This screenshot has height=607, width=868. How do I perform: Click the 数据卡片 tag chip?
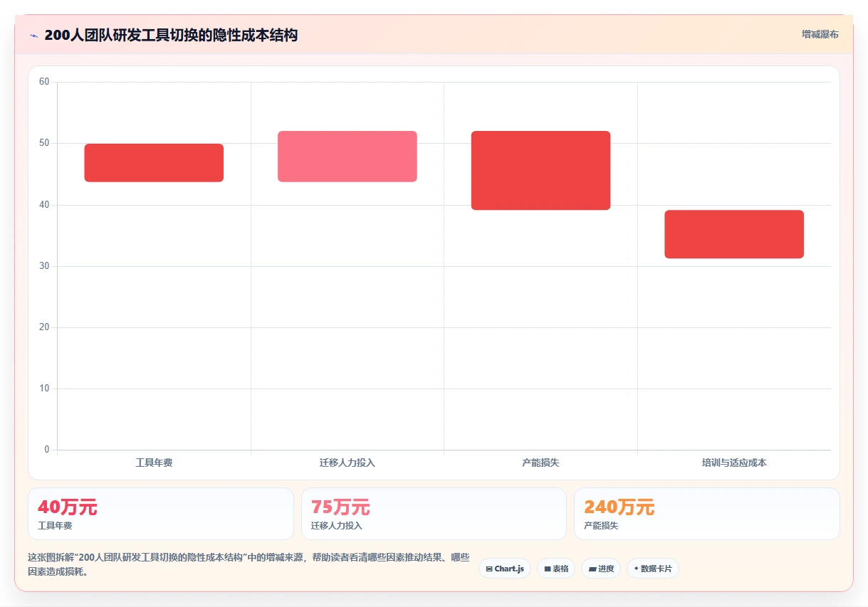click(653, 569)
